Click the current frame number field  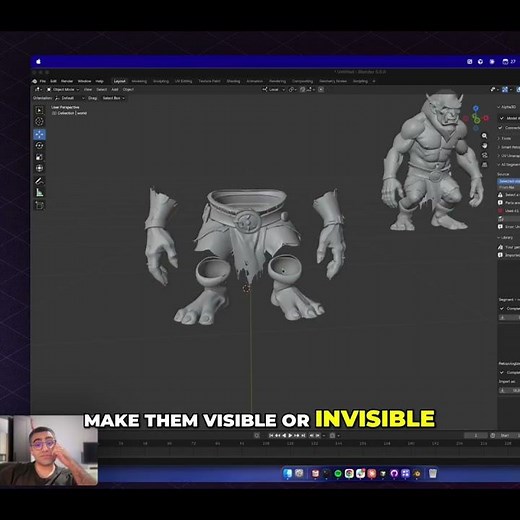[476, 436]
